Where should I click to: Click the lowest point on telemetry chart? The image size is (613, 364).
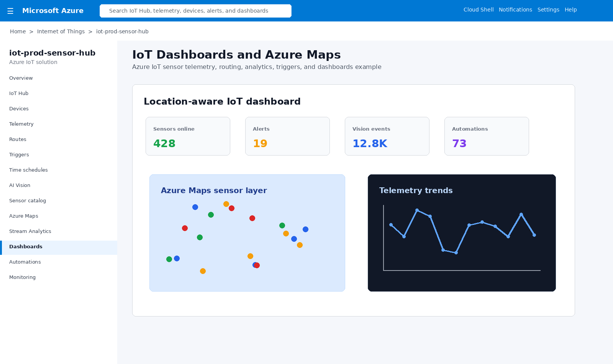click(456, 253)
